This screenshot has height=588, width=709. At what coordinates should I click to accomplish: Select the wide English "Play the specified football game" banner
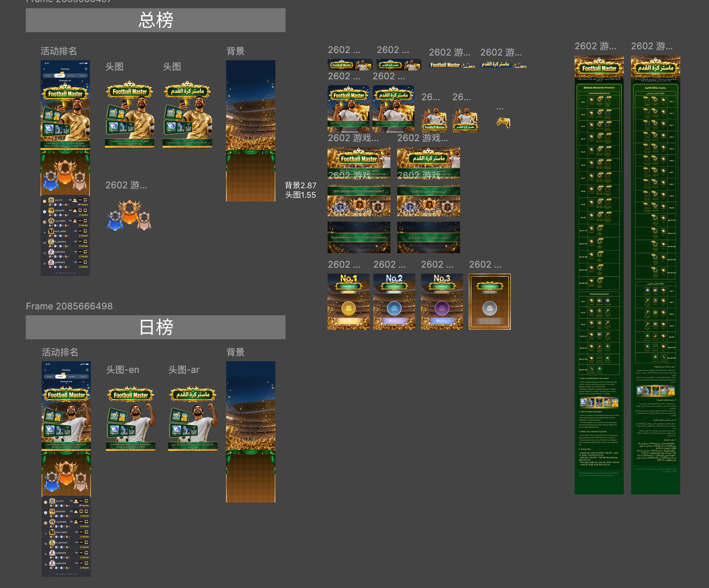click(359, 163)
